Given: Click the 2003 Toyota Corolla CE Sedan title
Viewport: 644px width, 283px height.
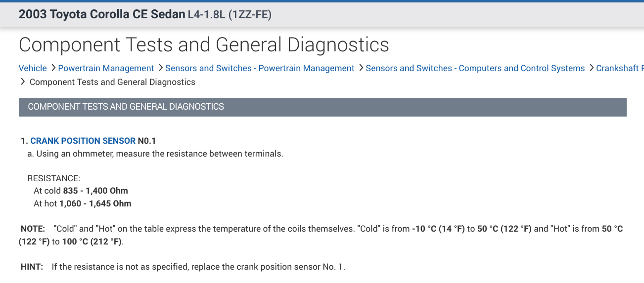Looking at the screenshot, I should pos(101,14).
